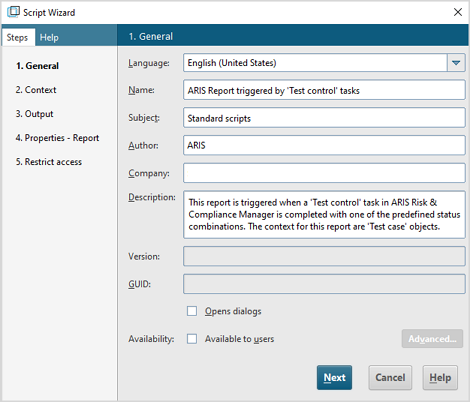Click into the empty Company field

(x=324, y=173)
